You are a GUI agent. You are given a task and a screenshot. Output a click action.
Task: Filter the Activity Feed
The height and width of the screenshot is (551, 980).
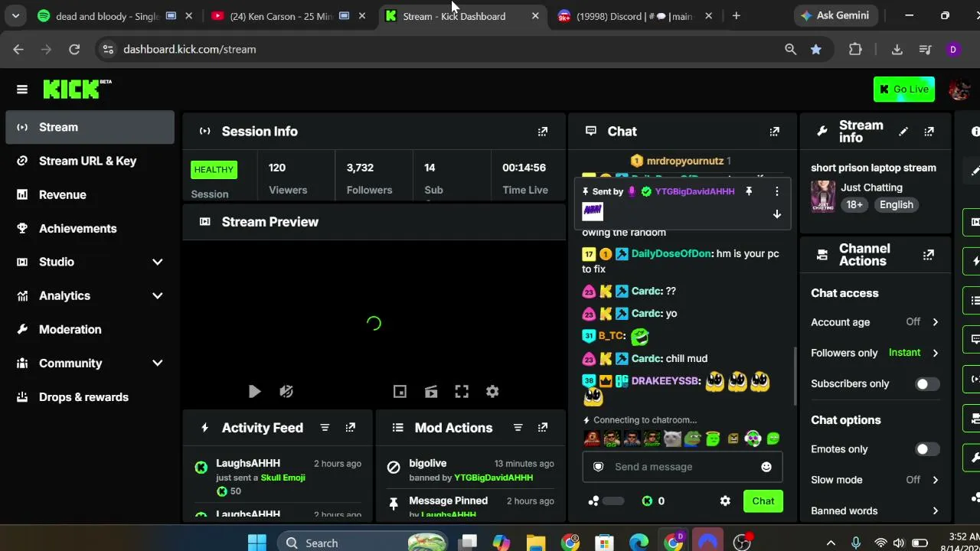325,428
